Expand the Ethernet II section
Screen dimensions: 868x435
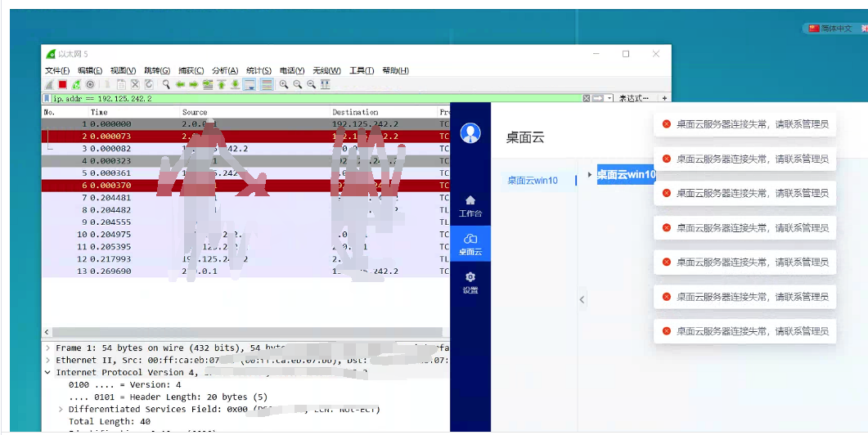point(47,361)
